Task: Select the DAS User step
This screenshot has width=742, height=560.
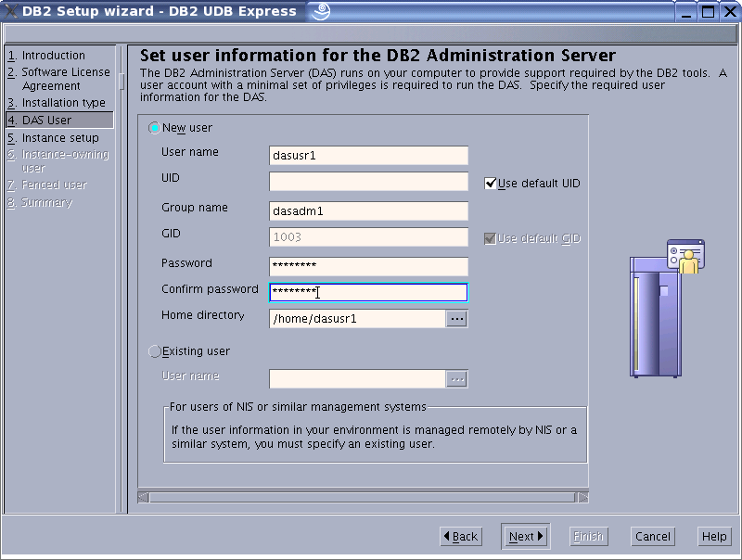Action: click(x=59, y=121)
